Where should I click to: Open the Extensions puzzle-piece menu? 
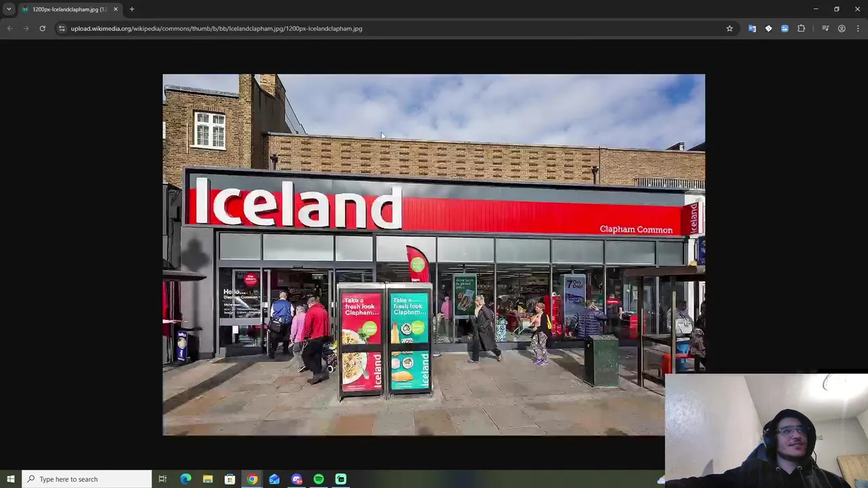pos(802,28)
